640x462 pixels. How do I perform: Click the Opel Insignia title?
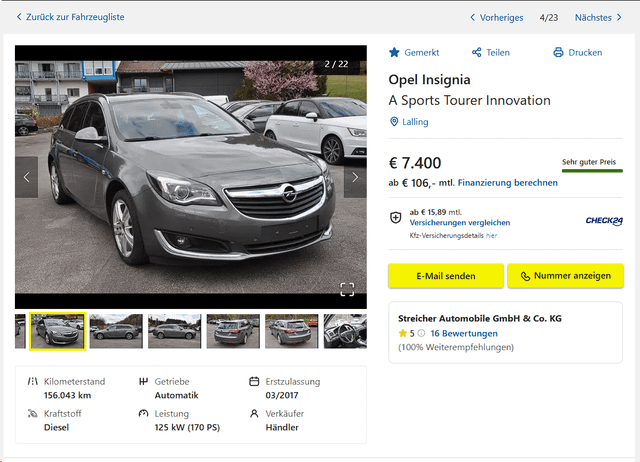coord(429,80)
